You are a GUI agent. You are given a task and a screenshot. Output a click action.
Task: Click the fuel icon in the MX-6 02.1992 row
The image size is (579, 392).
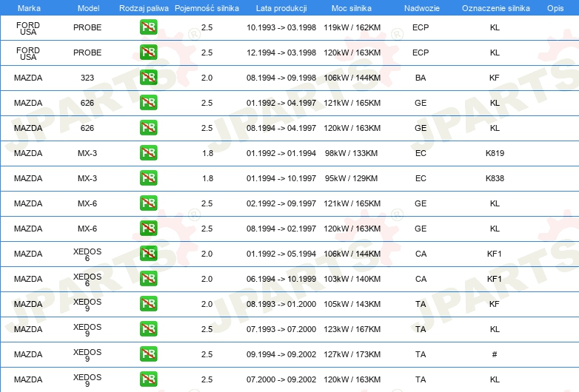click(148, 203)
